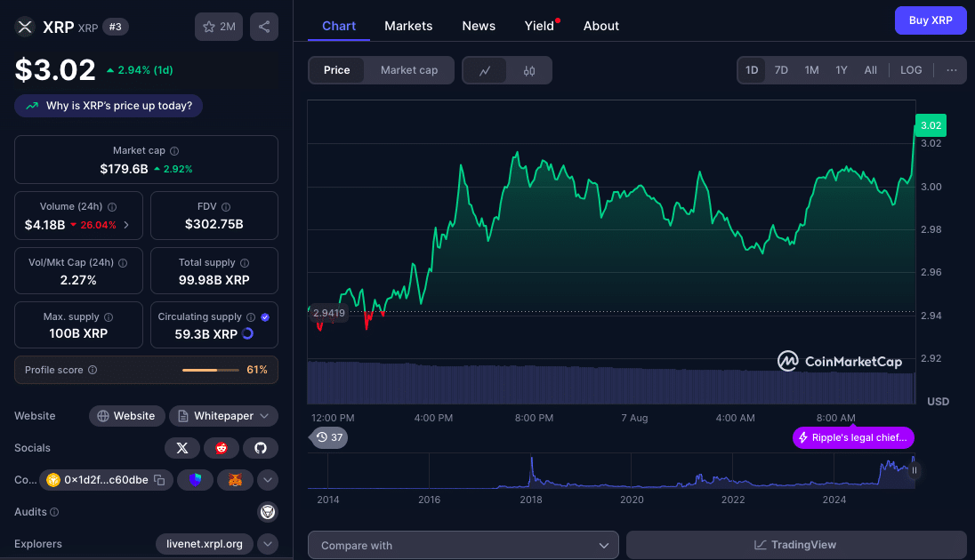Click the Profile score progress bar

pos(210,371)
